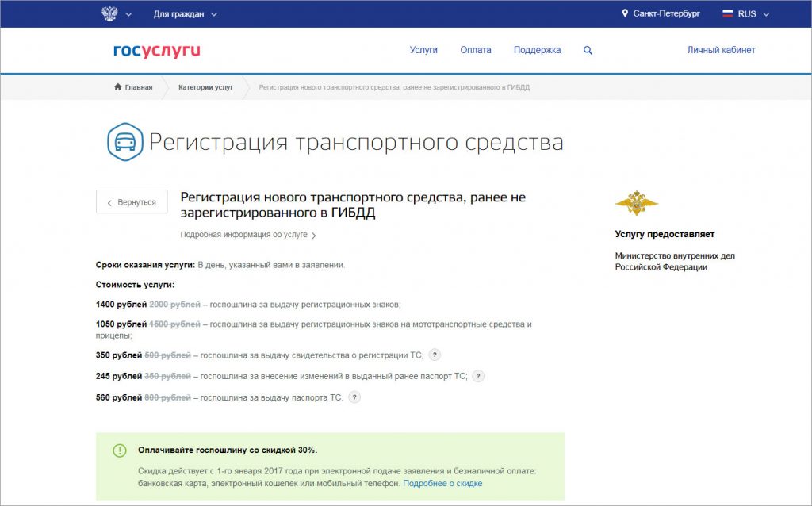Open help tooltip beside the 245 рублей fee
Screen dimensions: 812x506
(477, 377)
